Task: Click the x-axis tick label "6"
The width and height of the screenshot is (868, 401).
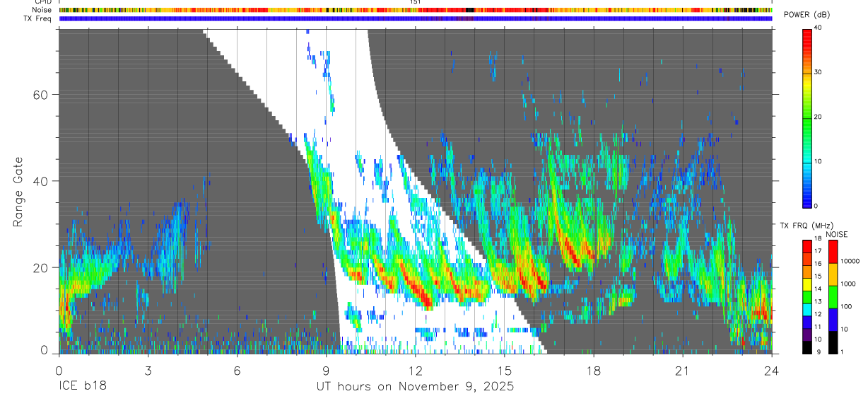Action: tap(237, 371)
